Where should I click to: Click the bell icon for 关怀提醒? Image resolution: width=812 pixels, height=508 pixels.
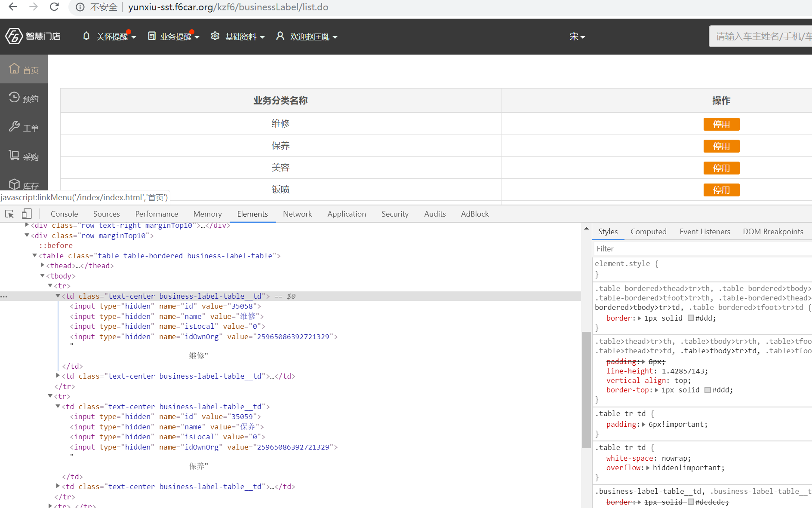(x=86, y=36)
